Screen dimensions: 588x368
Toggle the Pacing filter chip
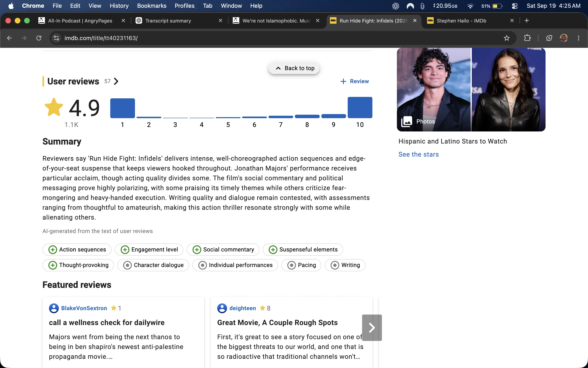point(301,265)
